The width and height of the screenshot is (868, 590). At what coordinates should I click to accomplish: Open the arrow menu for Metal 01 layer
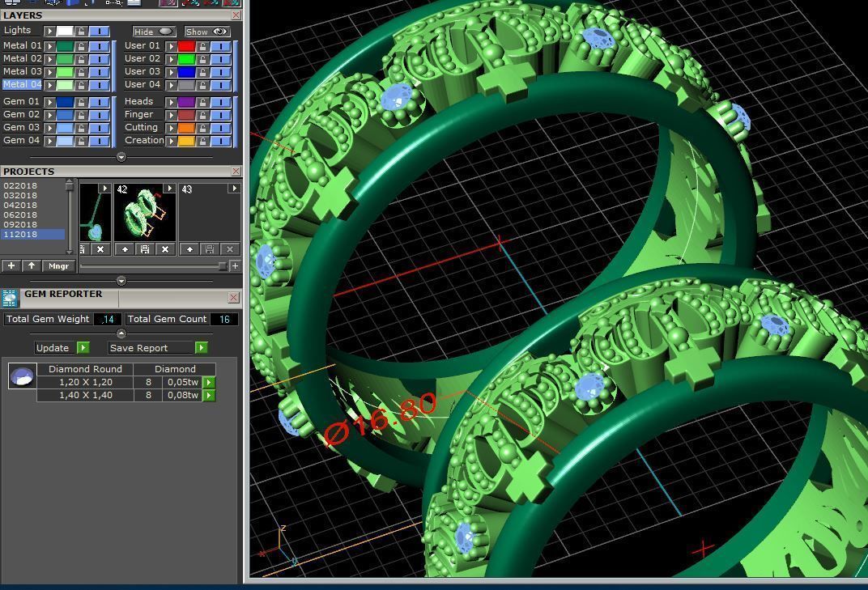(50, 46)
